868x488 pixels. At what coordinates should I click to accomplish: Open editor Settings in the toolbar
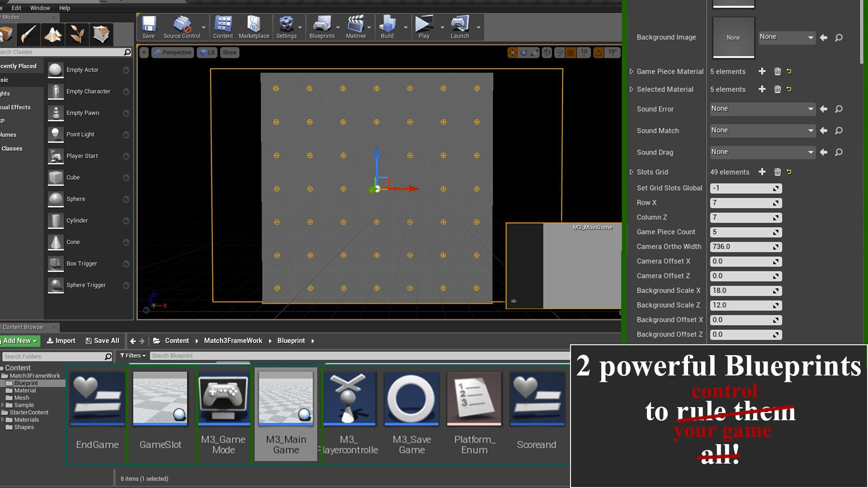pyautogui.click(x=286, y=27)
